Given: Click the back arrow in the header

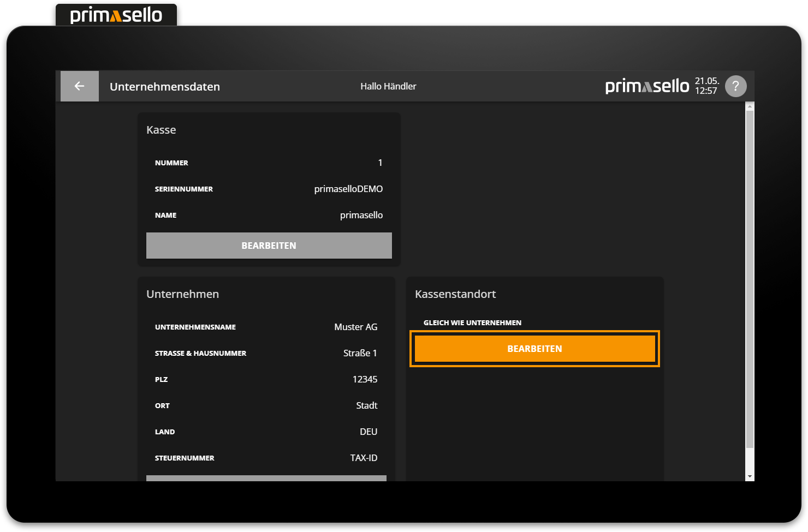Looking at the screenshot, I should coord(79,86).
